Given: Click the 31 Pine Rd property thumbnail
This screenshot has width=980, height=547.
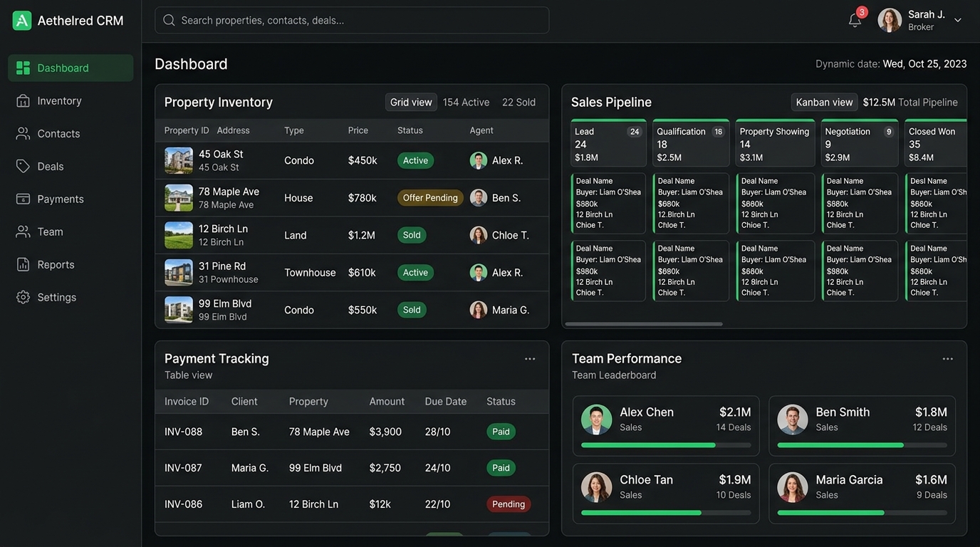Looking at the screenshot, I should (x=179, y=272).
